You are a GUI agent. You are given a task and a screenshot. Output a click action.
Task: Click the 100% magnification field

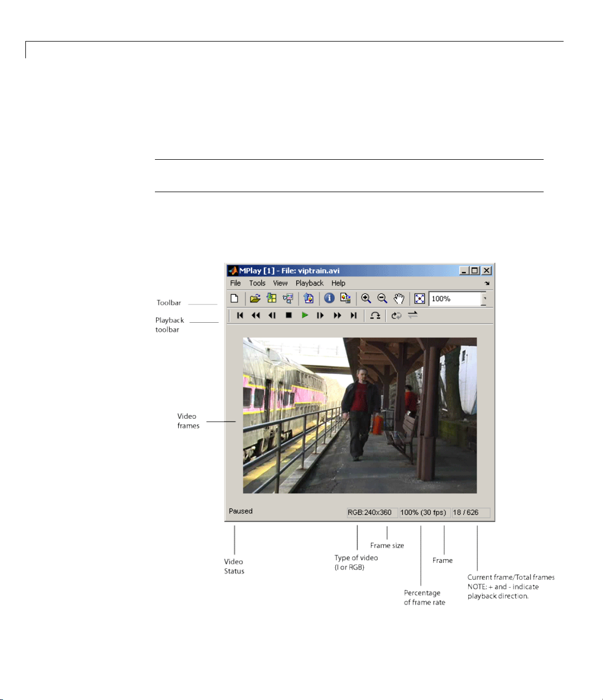(x=455, y=298)
